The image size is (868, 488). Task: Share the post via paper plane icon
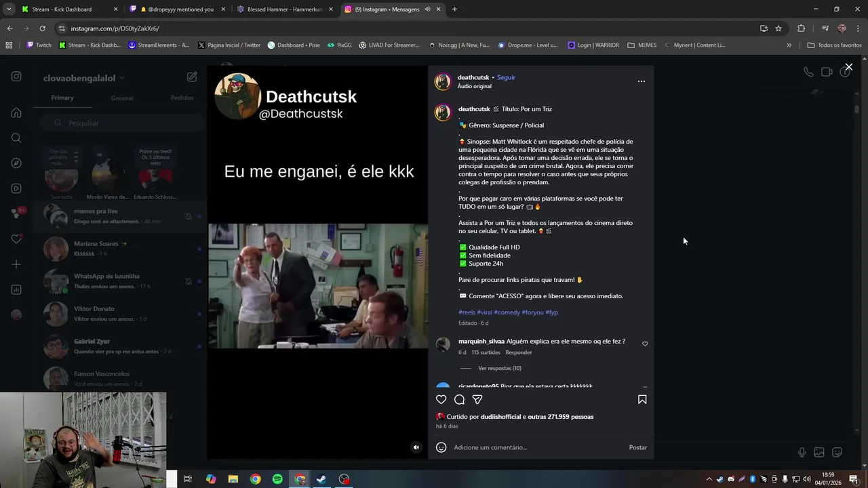pos(477,400)
